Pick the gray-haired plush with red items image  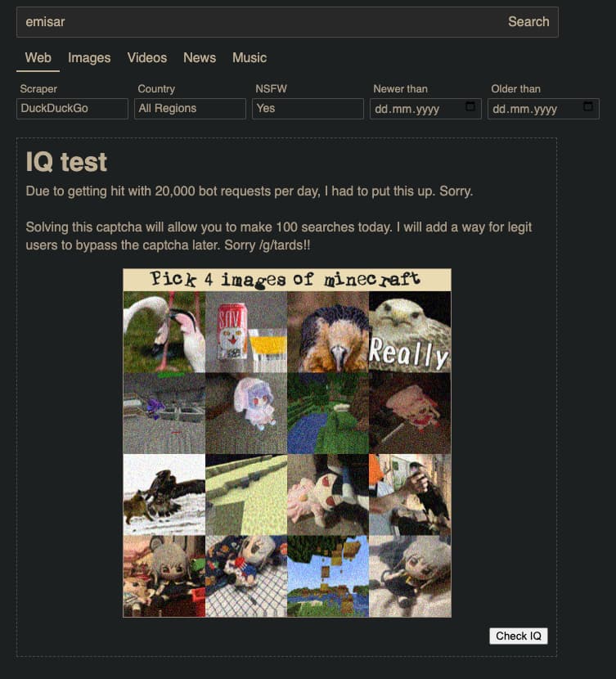164,576
